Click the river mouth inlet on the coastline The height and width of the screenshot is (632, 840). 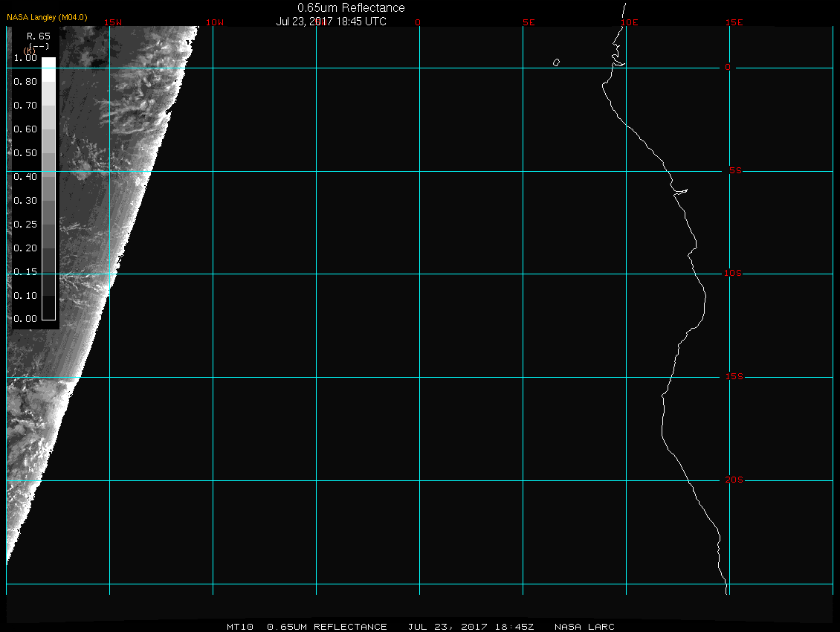click(680, 191)
